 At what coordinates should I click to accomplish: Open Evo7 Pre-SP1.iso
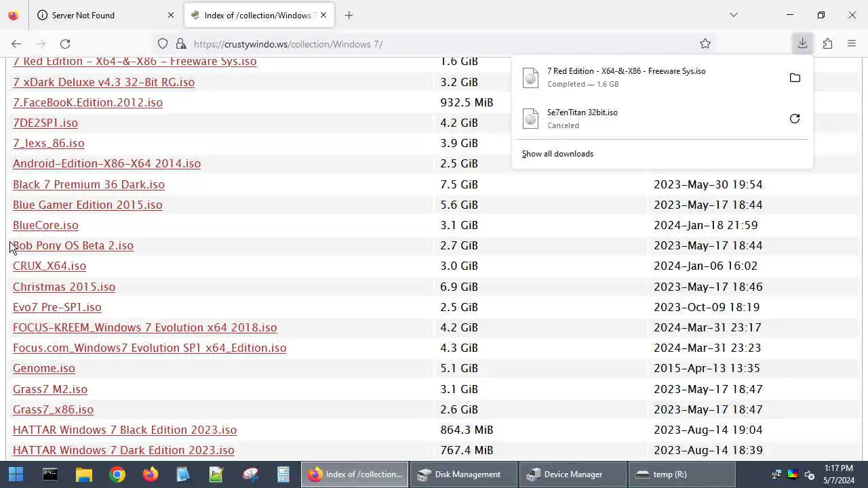(57, 307)
